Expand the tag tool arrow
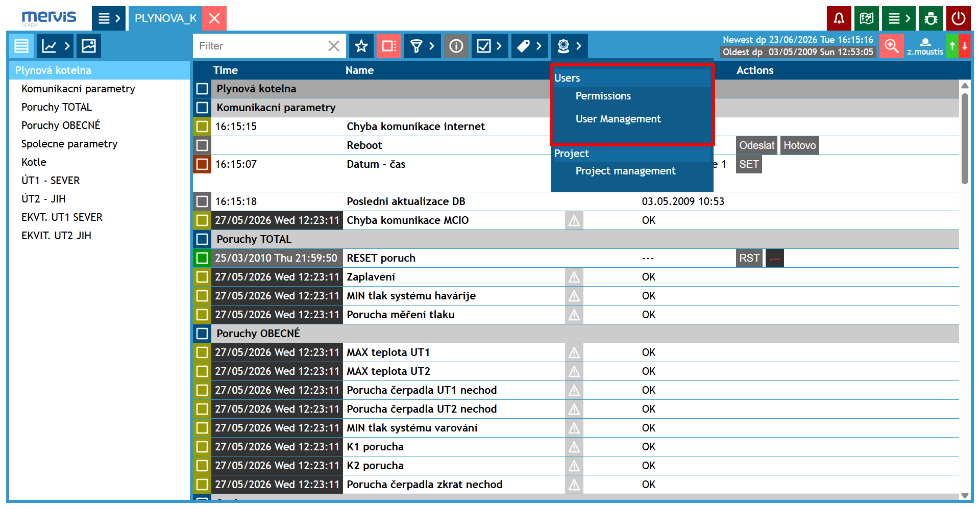Screen dimensions: 980x509 coord(539,46)
